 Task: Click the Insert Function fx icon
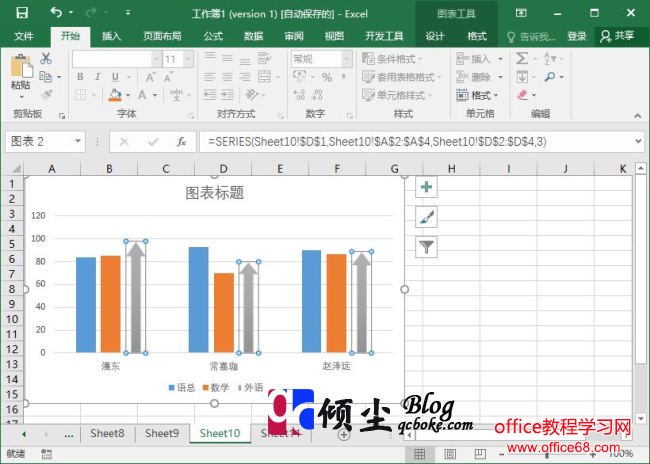181,142
